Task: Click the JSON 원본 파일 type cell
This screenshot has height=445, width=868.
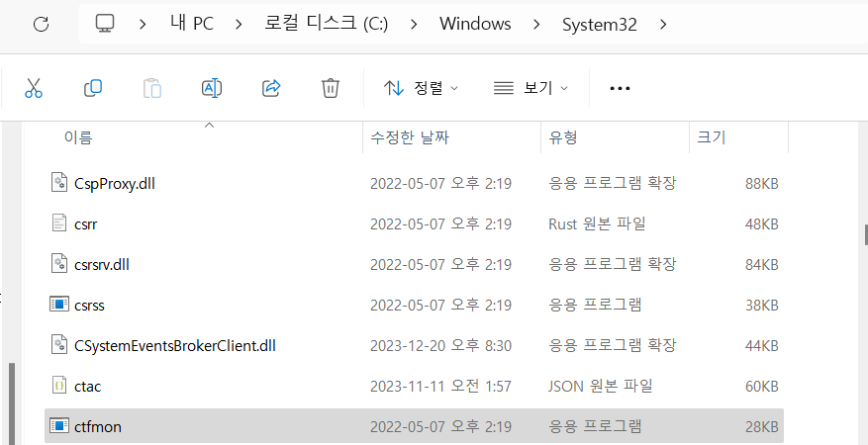Action: point(600,386)
